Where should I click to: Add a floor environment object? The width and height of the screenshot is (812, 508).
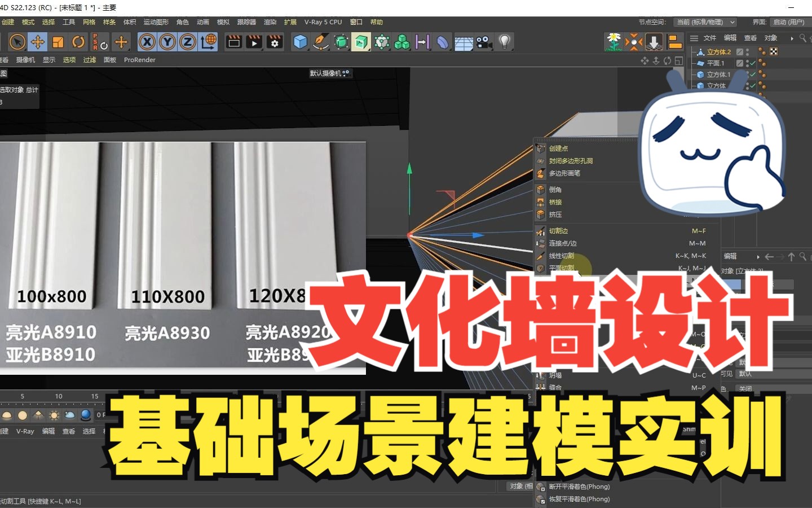[x=464, y=42]
